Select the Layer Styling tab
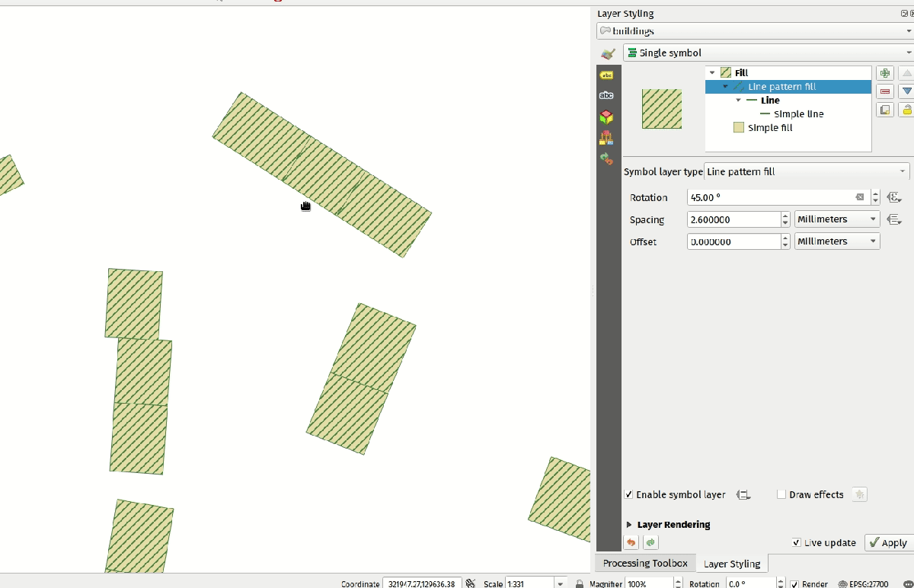Screen dimensions: 914x588 click(x=731, y=564)
